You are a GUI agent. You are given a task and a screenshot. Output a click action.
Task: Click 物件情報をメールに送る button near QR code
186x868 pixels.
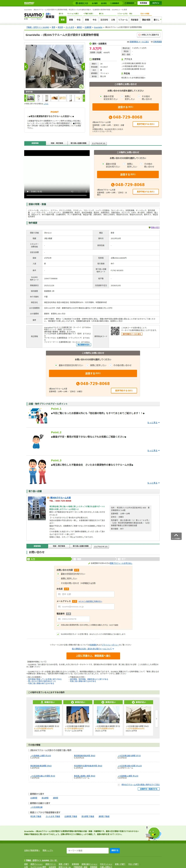pyautogui.click(x=132, y=334)
